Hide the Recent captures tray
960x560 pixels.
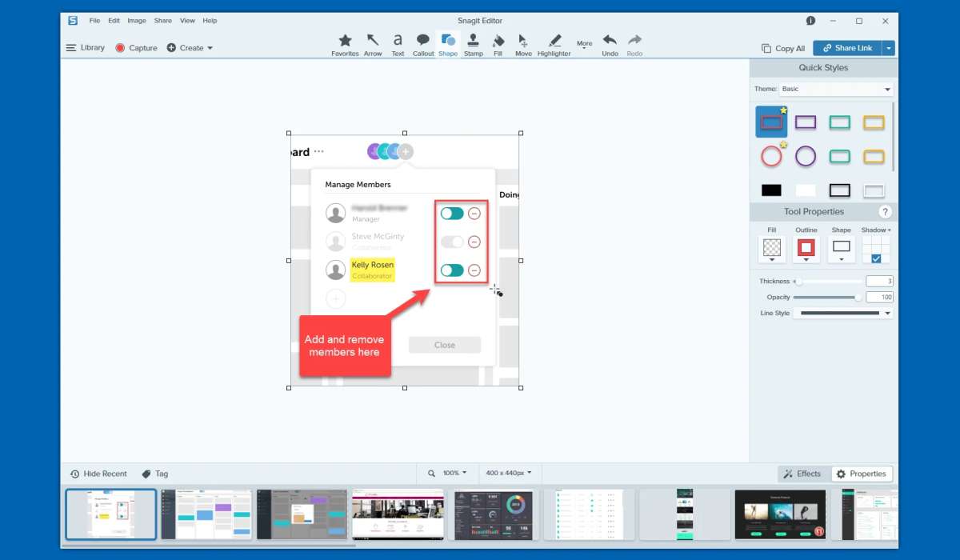pyautogui.click(x=98, y=474)
